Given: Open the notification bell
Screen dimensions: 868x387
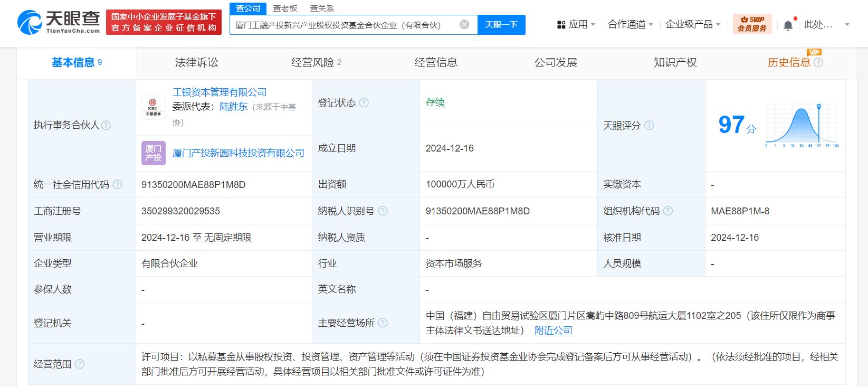Looking at the screenshot, I should pyautogui.click(x=788, y=25).
